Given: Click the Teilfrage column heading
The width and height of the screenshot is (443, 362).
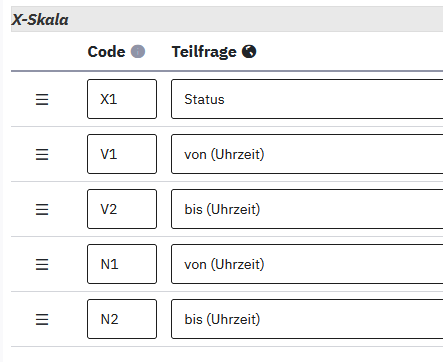Looking at the screenshot, I should (204, 52).
